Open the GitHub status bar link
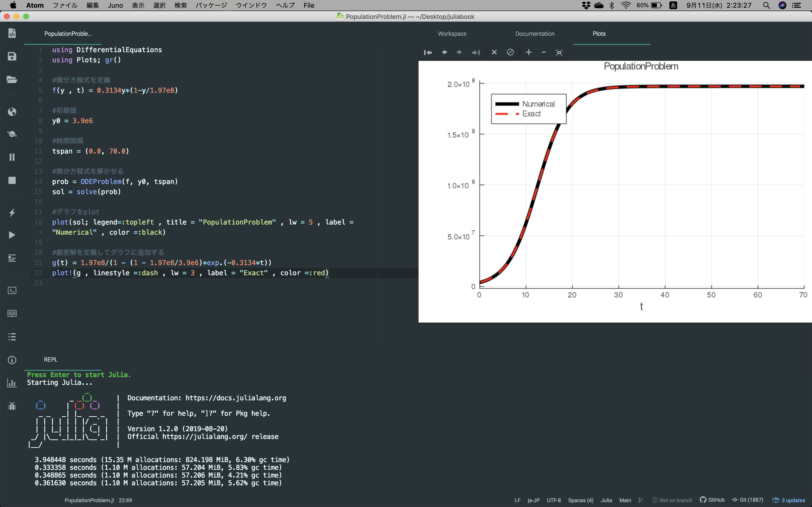 (x=712, y=500)
